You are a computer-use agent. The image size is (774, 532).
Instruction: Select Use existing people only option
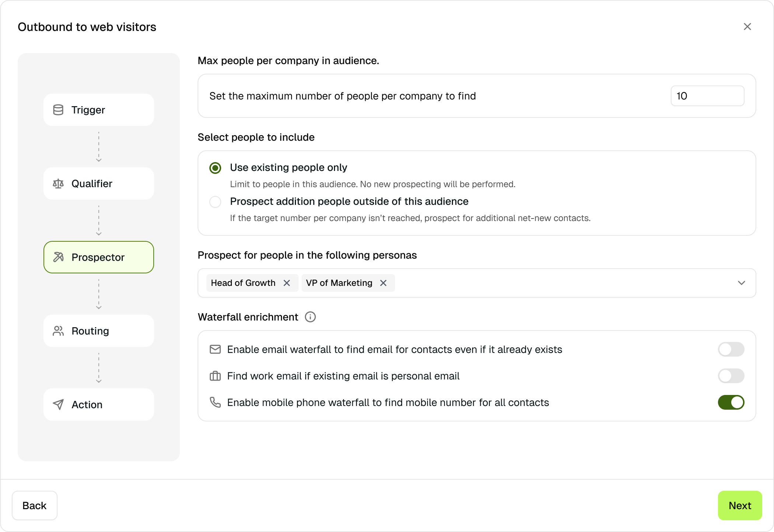click(215, 168)
